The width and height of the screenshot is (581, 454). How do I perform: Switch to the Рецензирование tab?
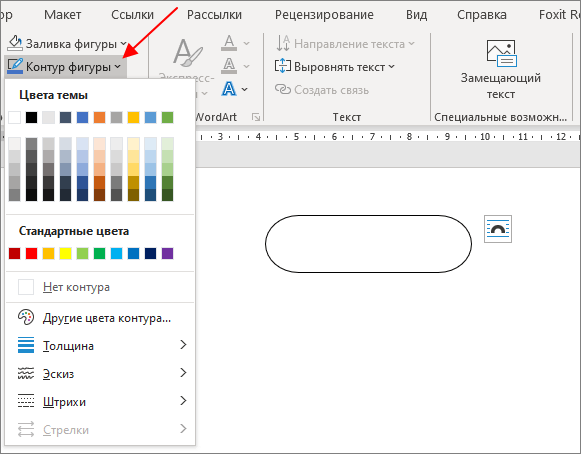[x=324, y=14]
